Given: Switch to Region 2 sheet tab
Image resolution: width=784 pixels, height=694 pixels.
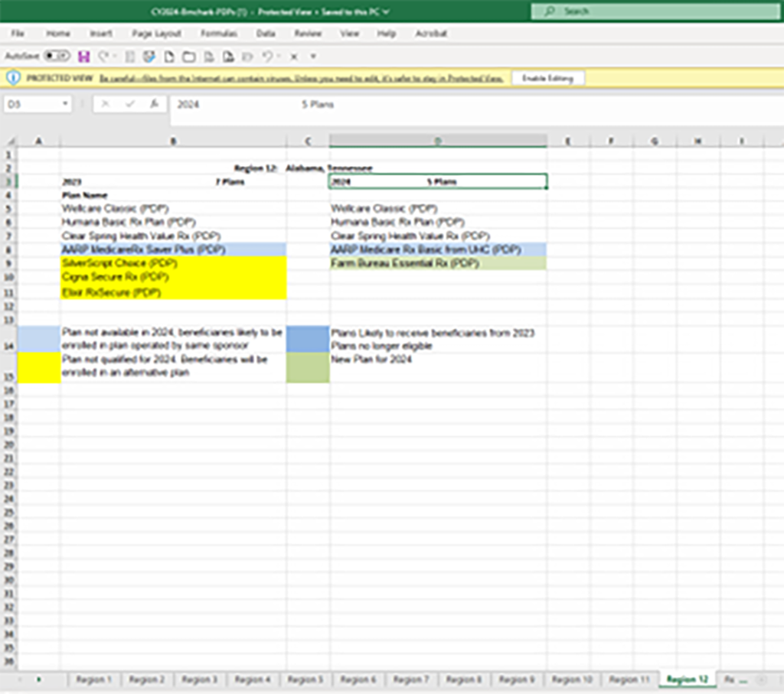Looking at the screenshot, I should click(146, 679).
